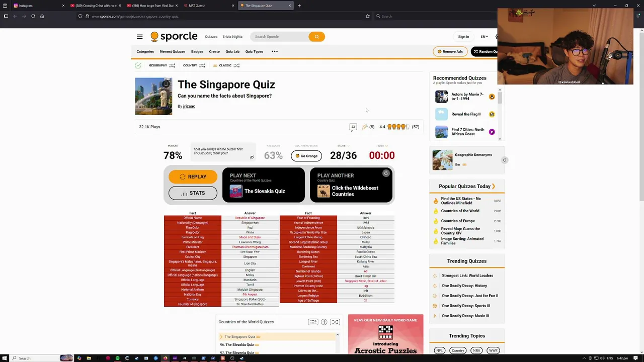
Task: Click the Merlion quiz thumbnail
Action: point(153,97)
